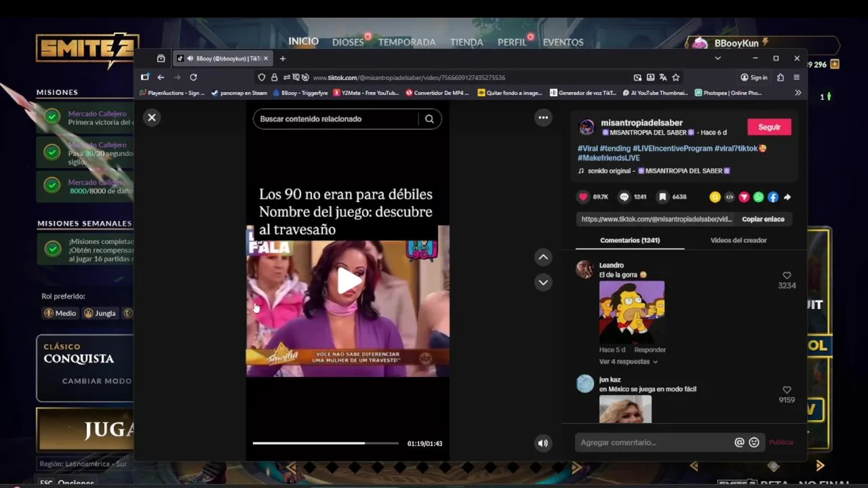The width and height of the screenshot is (868, 488).
Task: Insert a mention with the @ icon
Action: (x=739, y=443)
